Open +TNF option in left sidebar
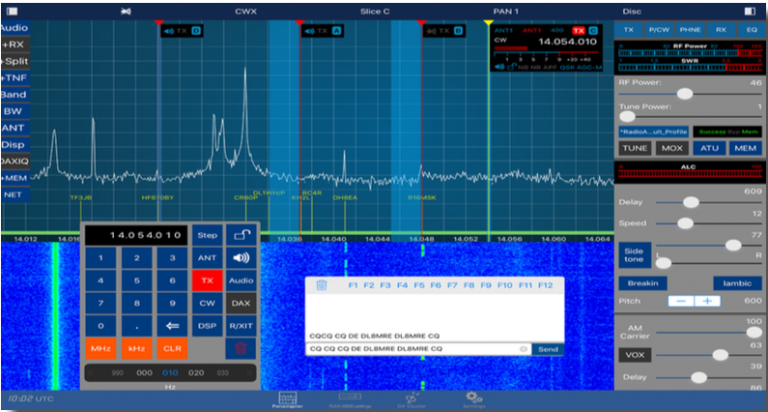The width and height of the screenshot is (768, 412). click(14, 78)
